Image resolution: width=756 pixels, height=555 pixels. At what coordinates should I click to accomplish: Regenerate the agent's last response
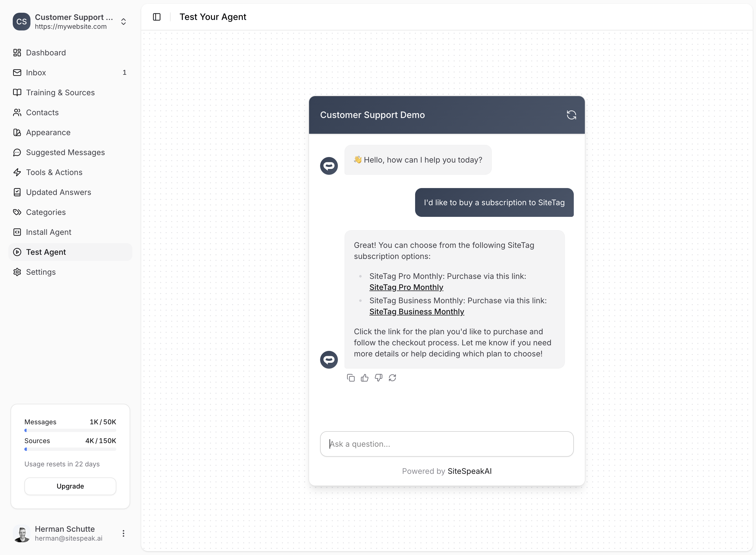pyautogui.click(x=392, y=378)
